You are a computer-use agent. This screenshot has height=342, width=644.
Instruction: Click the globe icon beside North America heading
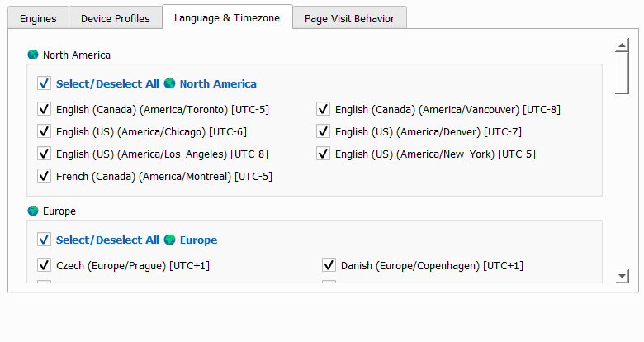(x=33, y=55)
